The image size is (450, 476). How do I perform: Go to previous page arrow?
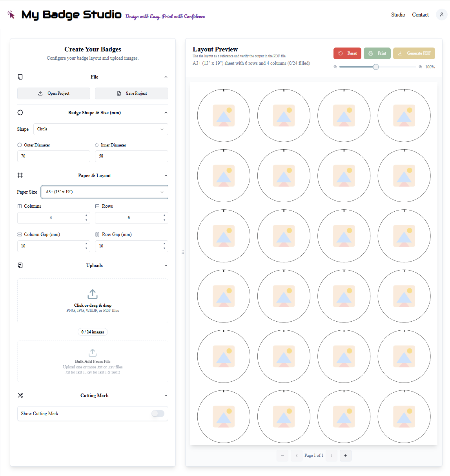point(297,456)
